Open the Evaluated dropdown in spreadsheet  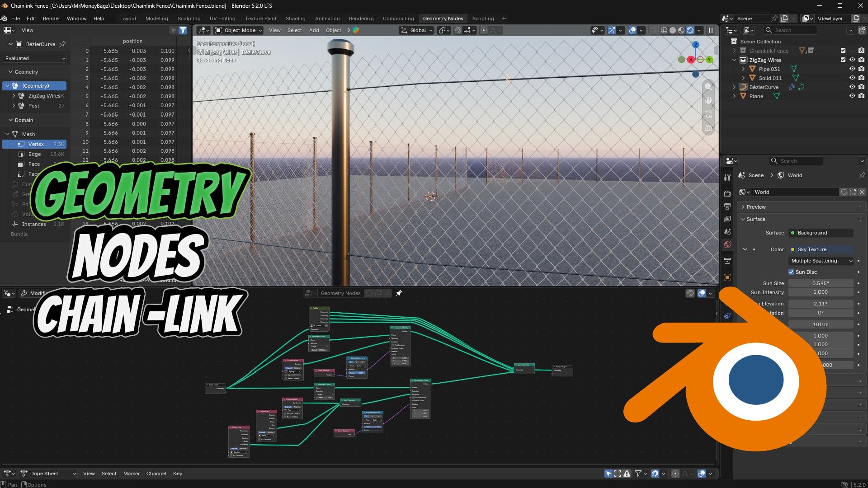35,58
